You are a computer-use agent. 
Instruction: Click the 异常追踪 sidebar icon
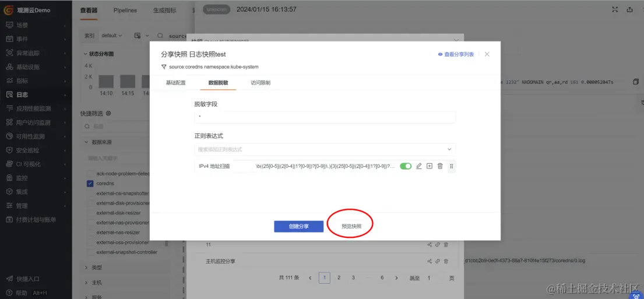pyautogui.click(x=9, y=53)
